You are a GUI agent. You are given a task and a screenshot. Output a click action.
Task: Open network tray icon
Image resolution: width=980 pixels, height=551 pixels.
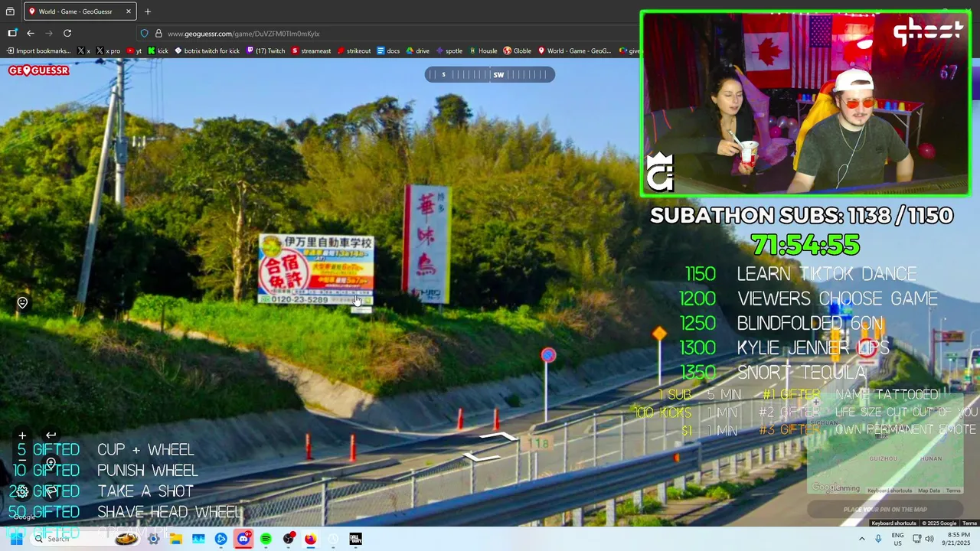pyautogui.click(x=916, y=539)
